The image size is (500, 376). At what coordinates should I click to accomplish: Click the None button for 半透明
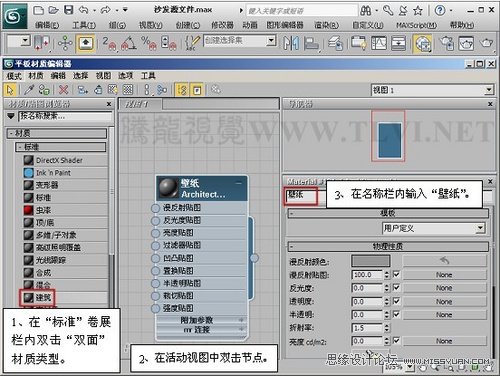(444, 314)
